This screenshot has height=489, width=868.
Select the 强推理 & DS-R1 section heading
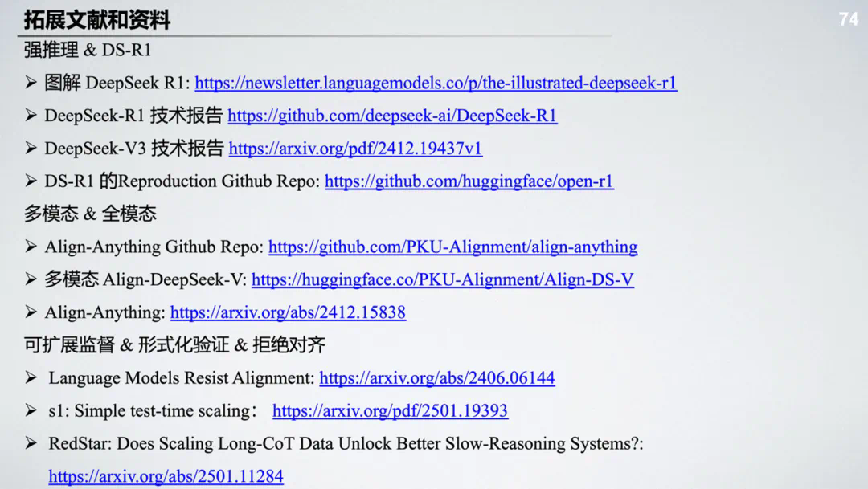click(87, 50)
